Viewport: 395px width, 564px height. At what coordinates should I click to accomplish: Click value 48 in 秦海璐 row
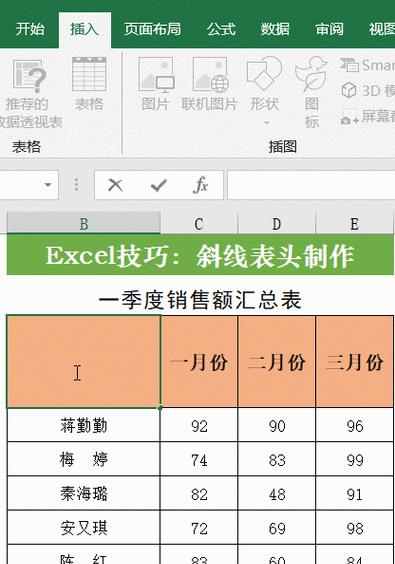point(277,494)
